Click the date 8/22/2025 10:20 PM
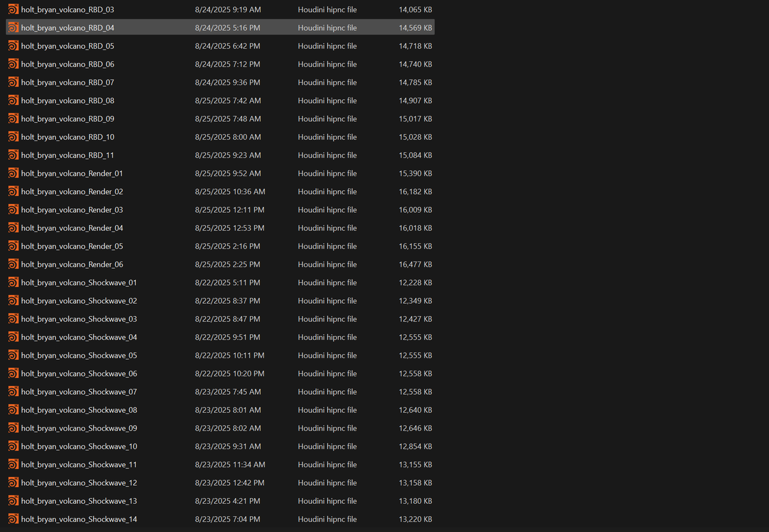 coord(229,374)
